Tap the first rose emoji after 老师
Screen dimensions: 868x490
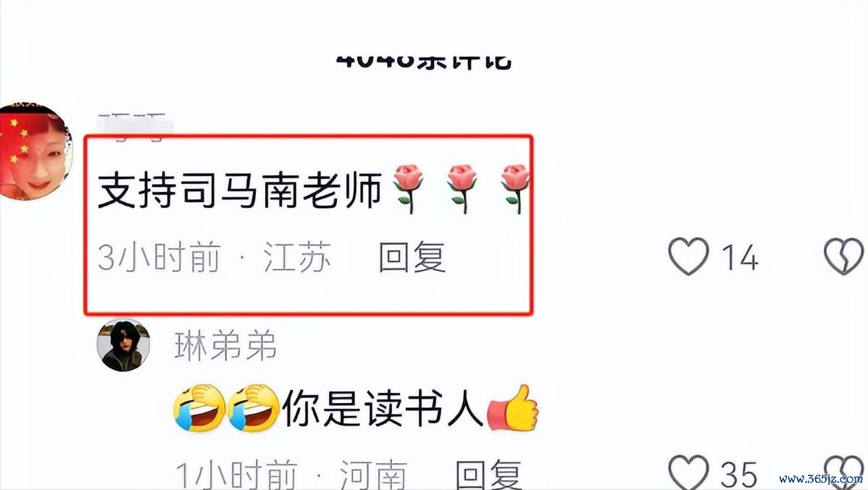tap(408, 188)
